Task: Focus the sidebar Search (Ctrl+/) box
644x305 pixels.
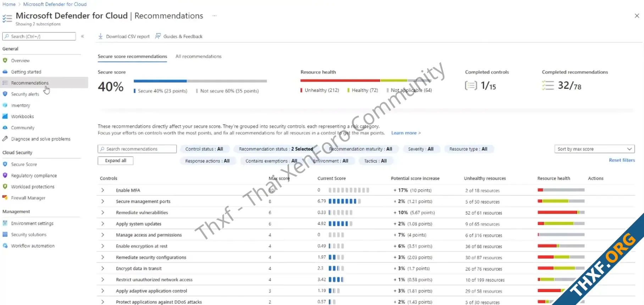Action: pos(39,36)
